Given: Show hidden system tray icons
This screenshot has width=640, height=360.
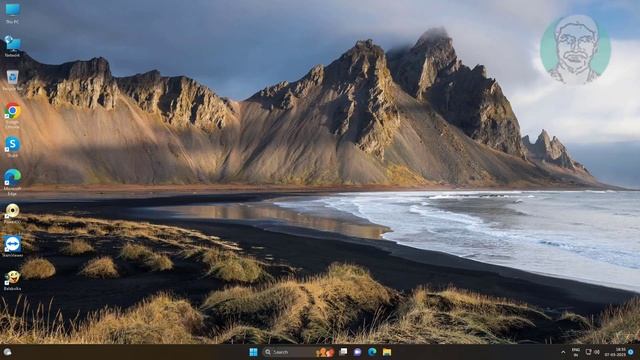Looking at the screenshot, I should click(x=563, y=352).
